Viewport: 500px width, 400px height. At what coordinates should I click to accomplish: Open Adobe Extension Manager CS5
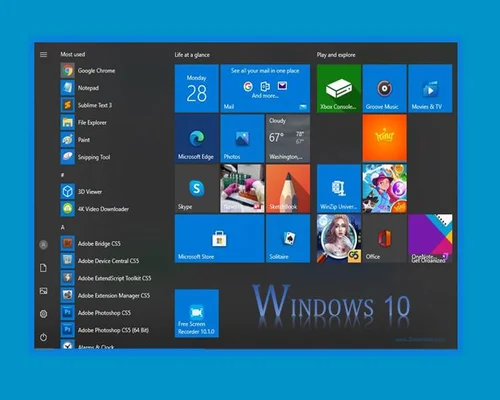[106, 296]
